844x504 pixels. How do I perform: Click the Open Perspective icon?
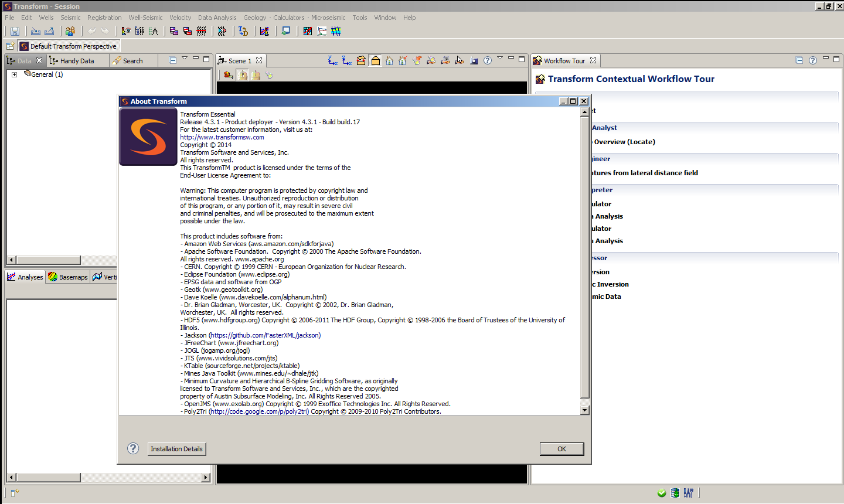[x=10, y=46]
